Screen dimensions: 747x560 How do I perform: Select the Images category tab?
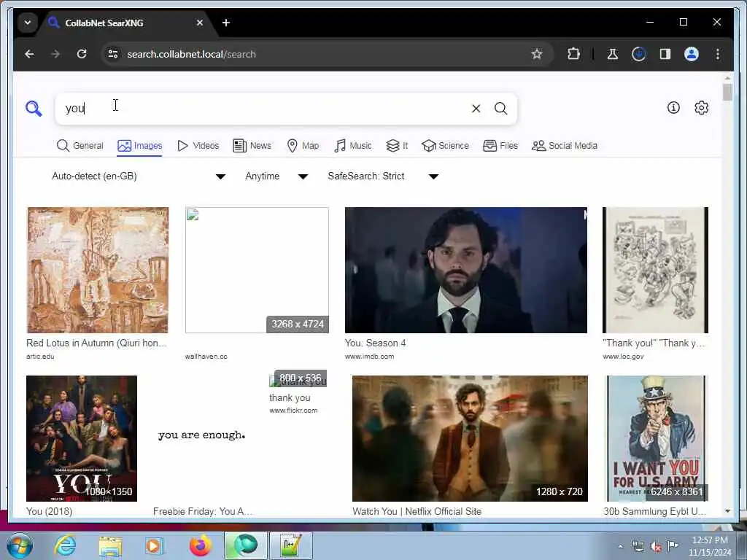[139, 146]
